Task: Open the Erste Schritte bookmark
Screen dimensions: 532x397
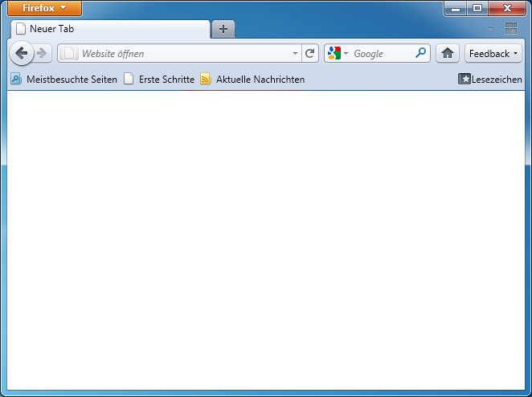Action: point(159,80)
